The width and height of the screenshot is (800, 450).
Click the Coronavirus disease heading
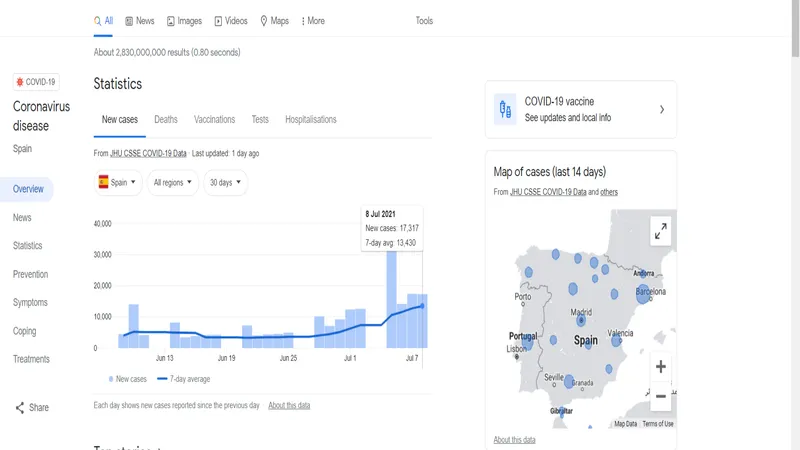(41, 116)
